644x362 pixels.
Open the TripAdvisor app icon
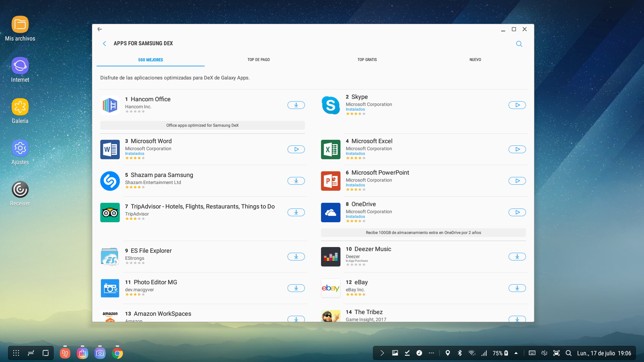[110, 213]
